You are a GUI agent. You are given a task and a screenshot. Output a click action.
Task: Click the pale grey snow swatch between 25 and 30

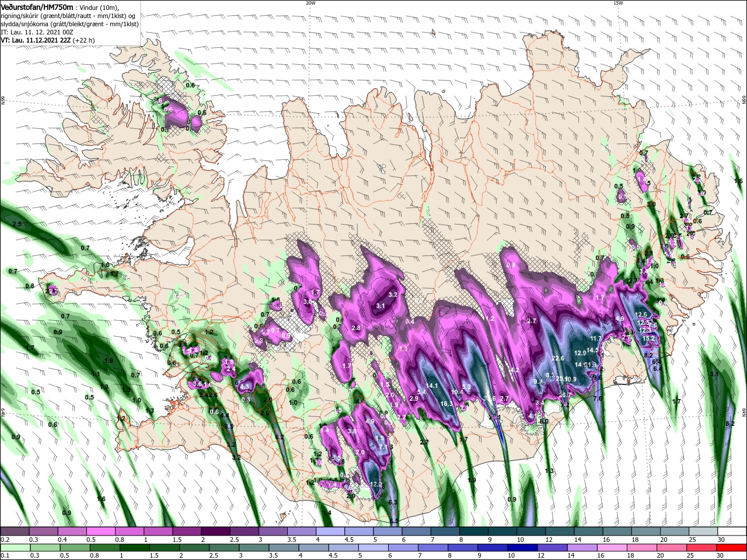coord(703,531)
